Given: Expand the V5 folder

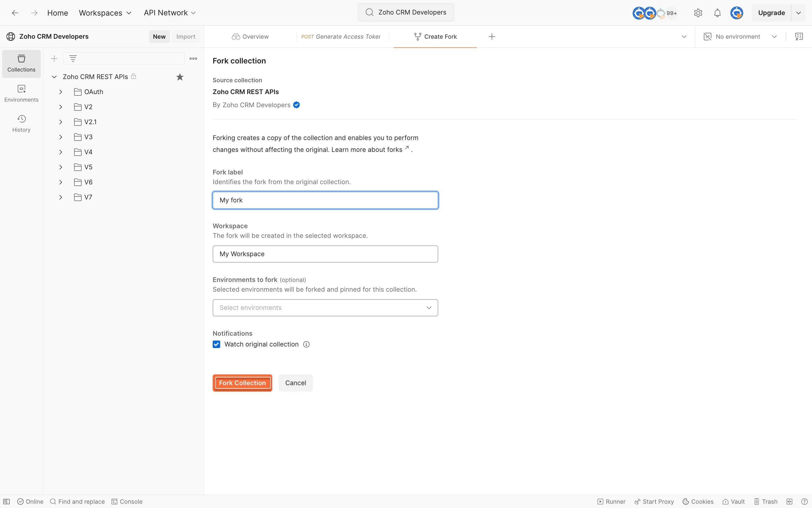Looking at the screenshot, I should [x=60, y=167].
